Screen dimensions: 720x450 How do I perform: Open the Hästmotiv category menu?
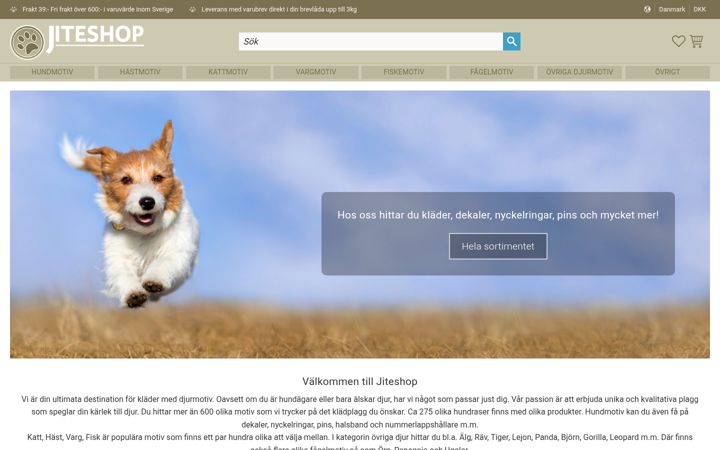140,72
